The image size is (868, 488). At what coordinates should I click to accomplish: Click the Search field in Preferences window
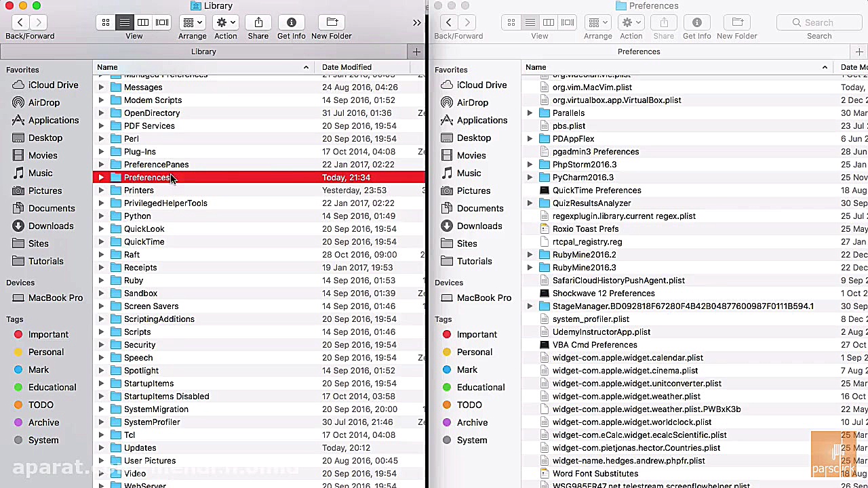coord(819,22)
